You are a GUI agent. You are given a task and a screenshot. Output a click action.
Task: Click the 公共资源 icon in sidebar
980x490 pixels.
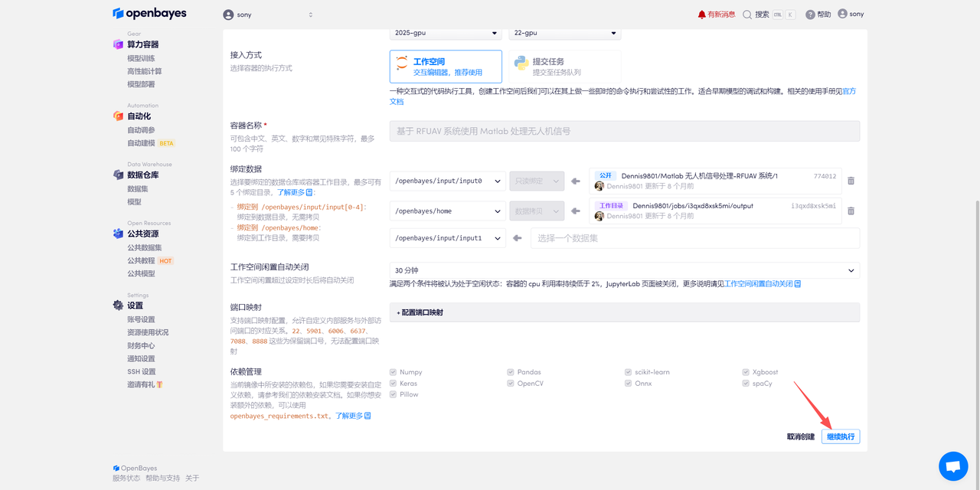click(118, 234)
